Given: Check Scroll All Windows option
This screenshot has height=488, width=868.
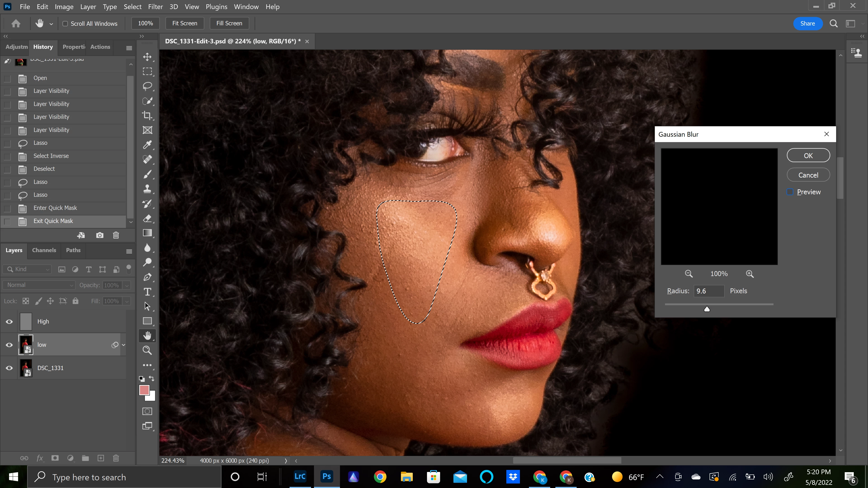Looking at the screenshot, I should 65,23.
